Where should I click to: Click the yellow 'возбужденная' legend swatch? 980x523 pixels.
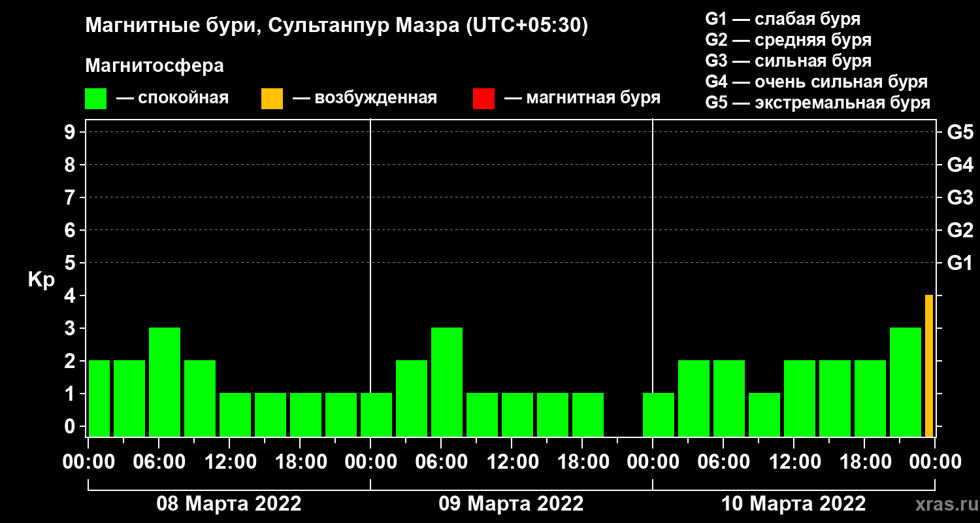click(272, 99)
